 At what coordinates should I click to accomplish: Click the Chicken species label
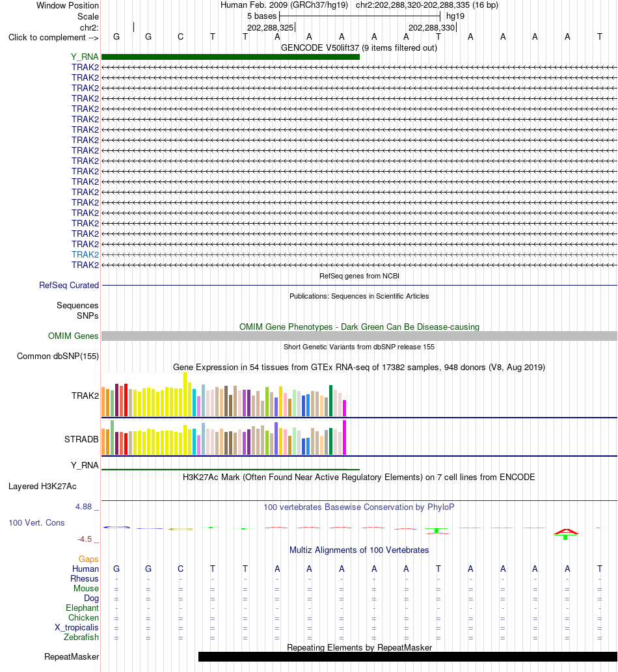[83, 618]
